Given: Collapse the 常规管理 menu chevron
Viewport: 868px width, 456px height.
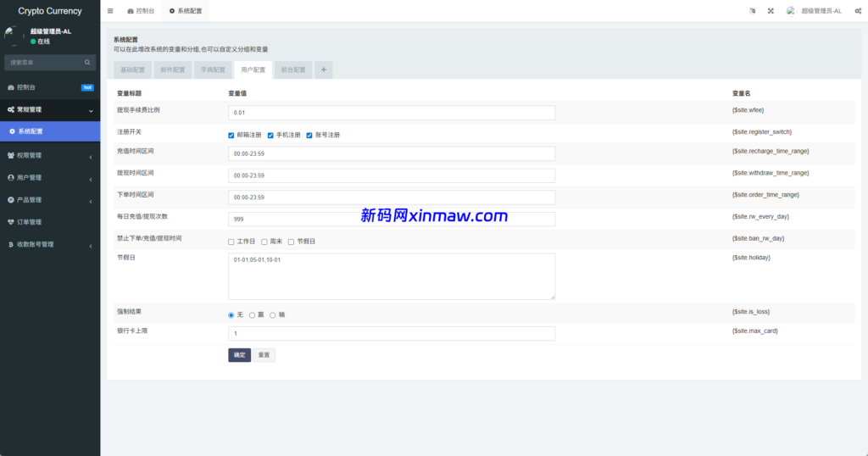Looking at the screenshot, I should (91, 111).
